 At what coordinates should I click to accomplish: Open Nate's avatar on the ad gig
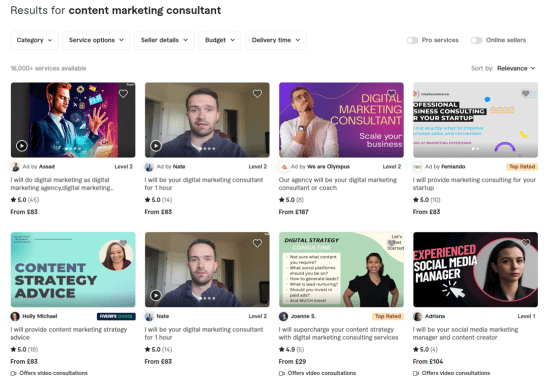pyautogui.click(x=149, y=167)
